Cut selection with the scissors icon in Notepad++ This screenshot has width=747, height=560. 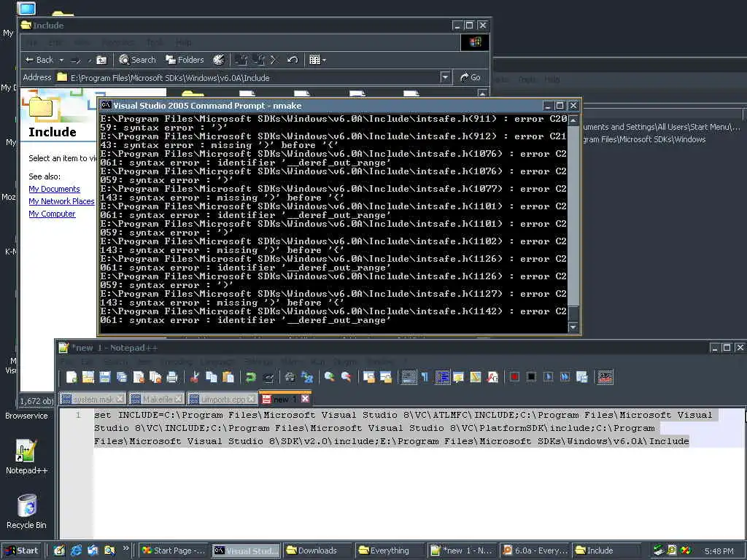(194, 378)
